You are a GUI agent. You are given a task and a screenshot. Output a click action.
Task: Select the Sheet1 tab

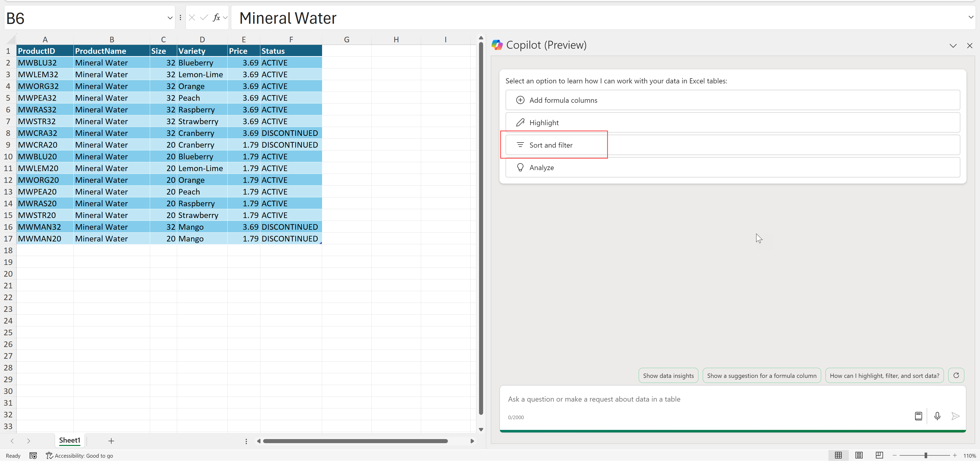(x=70, y=440)
